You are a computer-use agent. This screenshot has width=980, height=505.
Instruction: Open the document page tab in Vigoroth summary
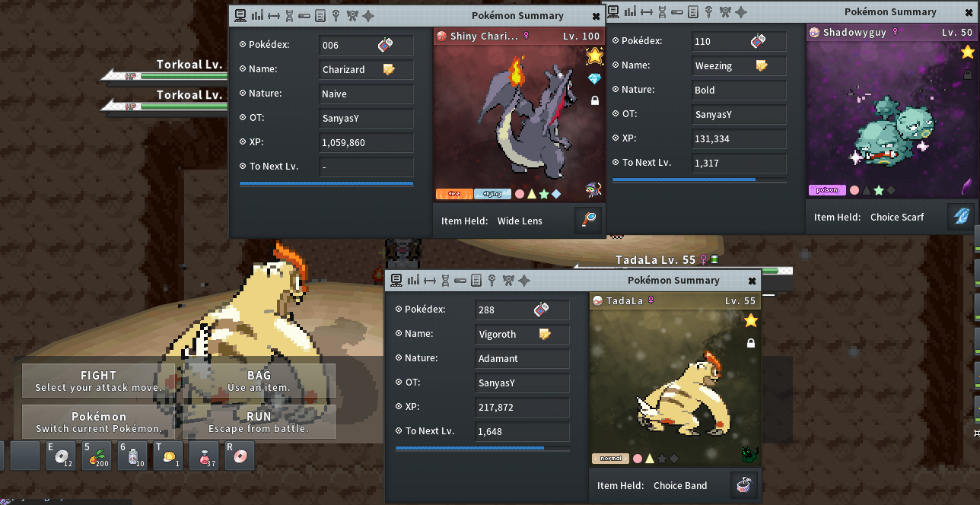[x=476, y=281]
